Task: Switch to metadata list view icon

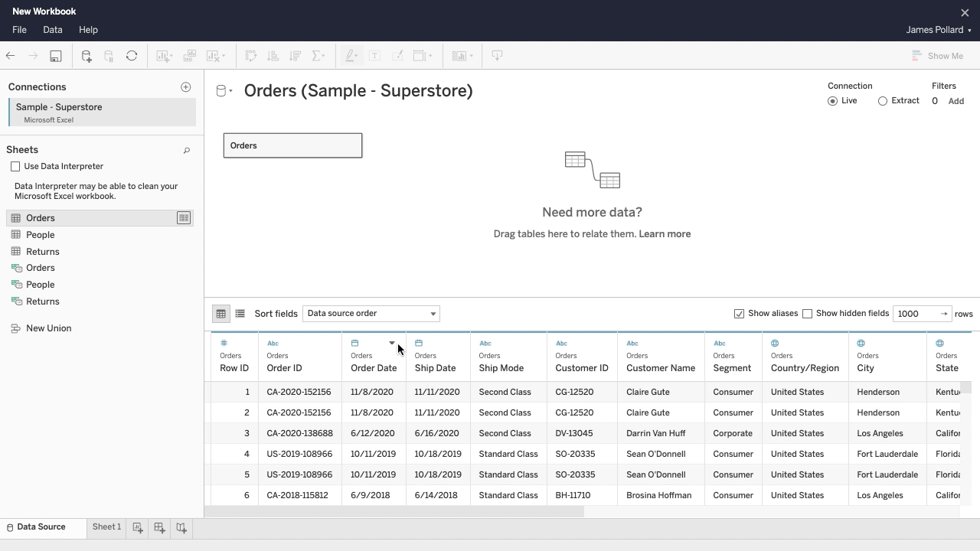Action: (240, 314)
